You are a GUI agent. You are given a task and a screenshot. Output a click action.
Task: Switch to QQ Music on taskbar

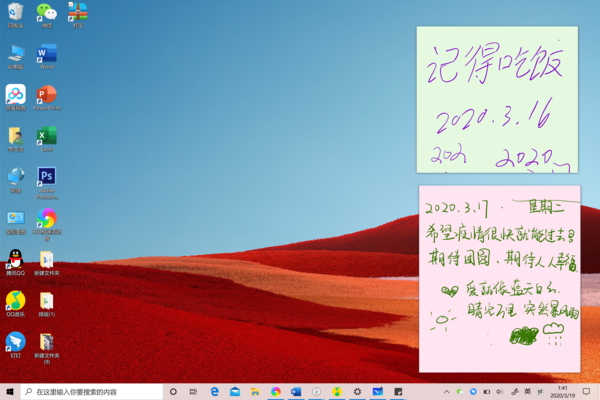(337, 392)
